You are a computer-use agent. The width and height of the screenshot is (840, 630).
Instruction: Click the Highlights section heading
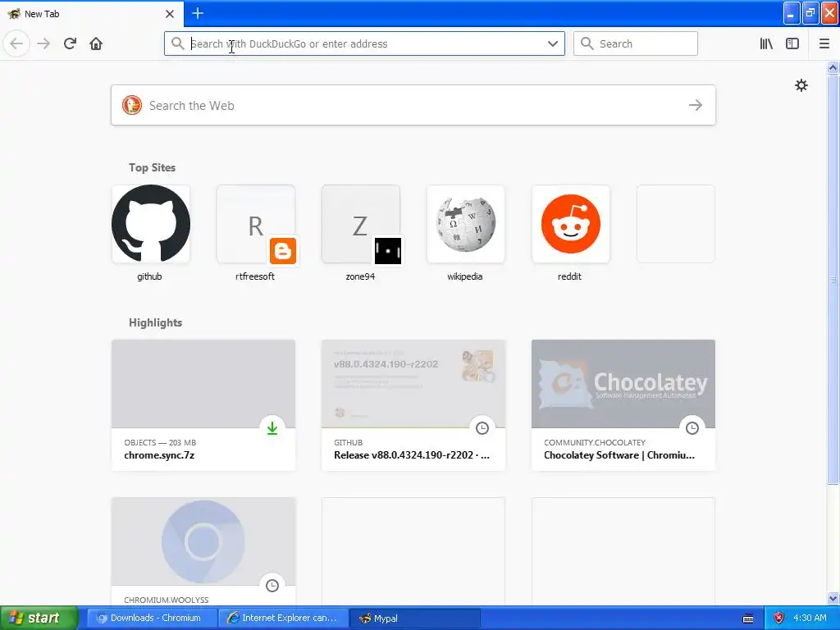155,322
